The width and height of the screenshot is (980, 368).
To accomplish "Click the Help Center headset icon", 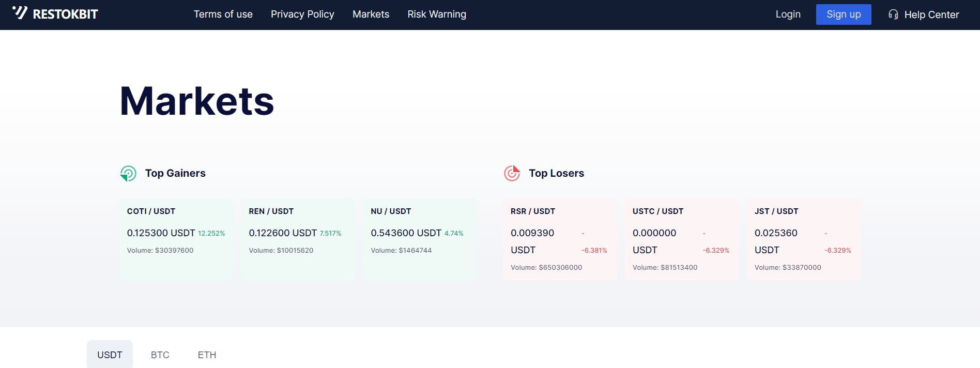I will [x=893, y=14].
